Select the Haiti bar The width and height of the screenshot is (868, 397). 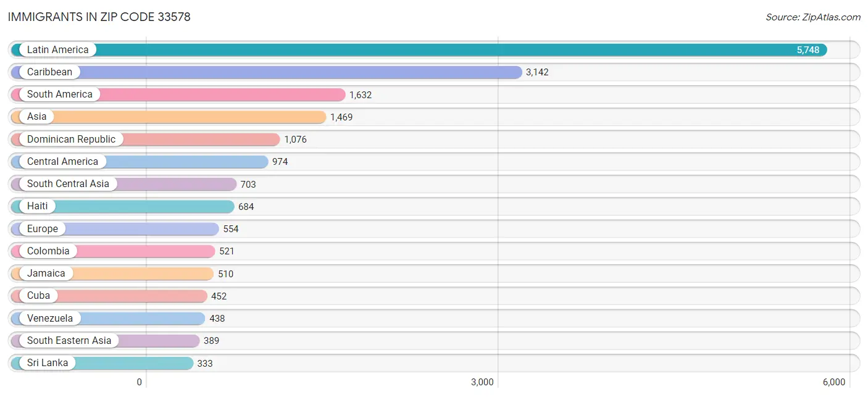[x=154, y=206]
